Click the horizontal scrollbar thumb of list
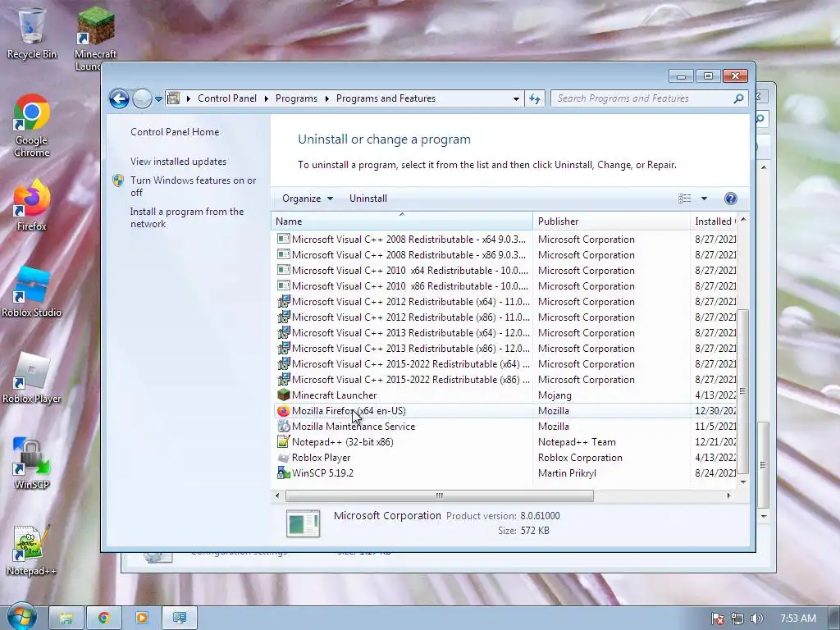This screenshot has width=840, height=630. pos(440,495)
